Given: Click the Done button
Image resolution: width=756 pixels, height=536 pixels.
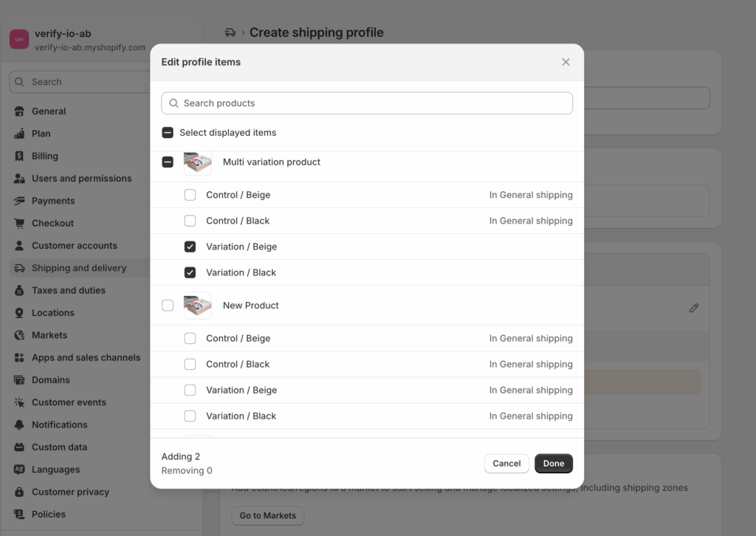Looking at the screenshot, I should pos(554,463).
